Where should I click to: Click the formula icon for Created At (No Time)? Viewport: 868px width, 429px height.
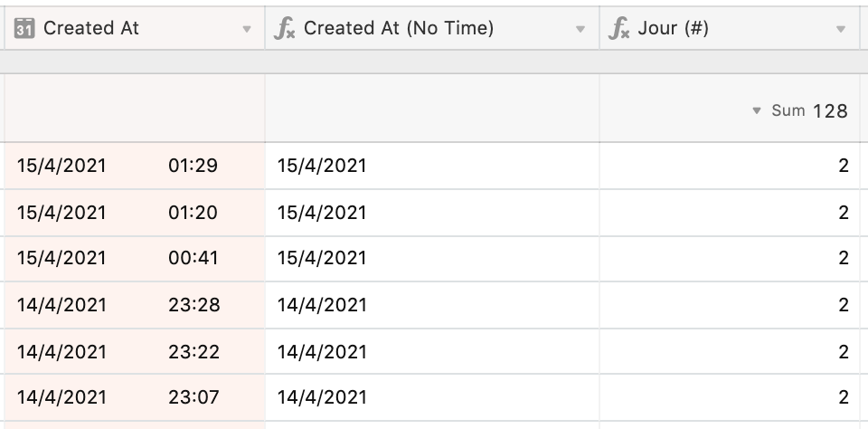[285, 28]
